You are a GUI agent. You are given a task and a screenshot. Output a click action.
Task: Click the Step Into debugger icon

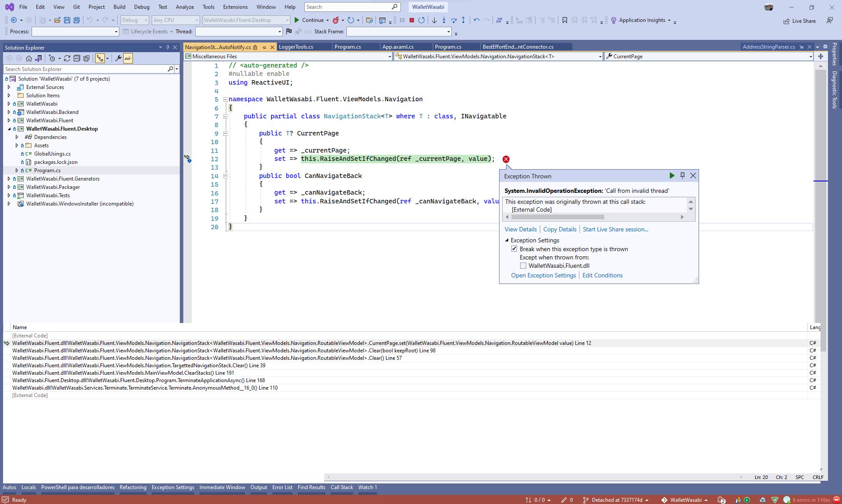coord(444,20)
